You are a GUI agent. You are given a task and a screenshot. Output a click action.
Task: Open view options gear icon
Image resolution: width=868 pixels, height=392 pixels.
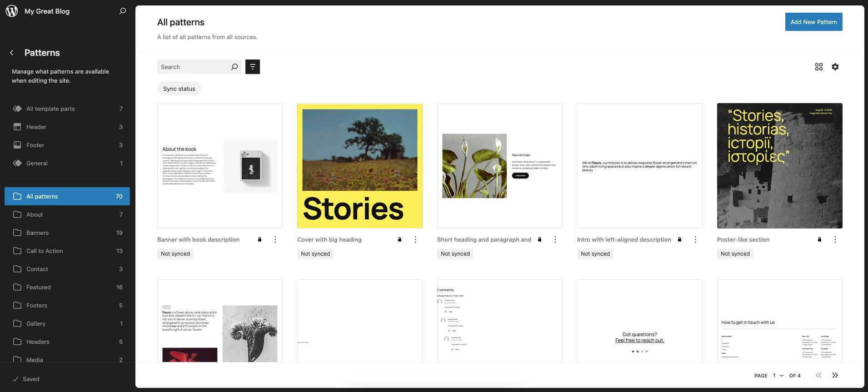(x=835, y=67)
